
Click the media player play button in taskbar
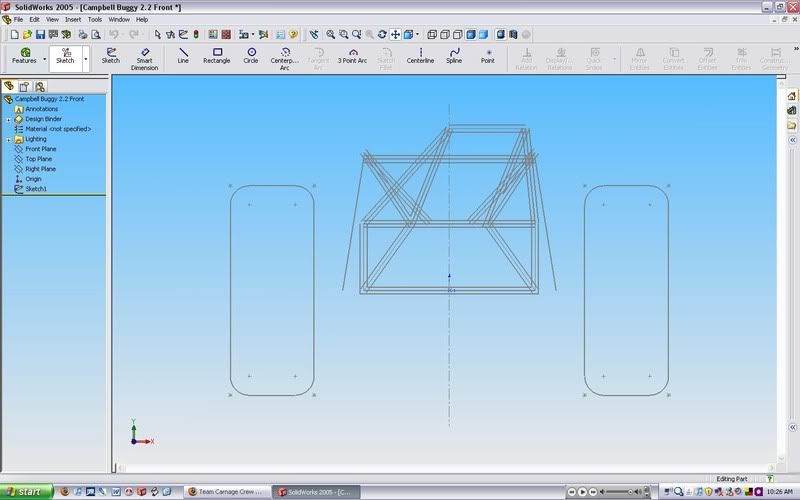[582, 492]
